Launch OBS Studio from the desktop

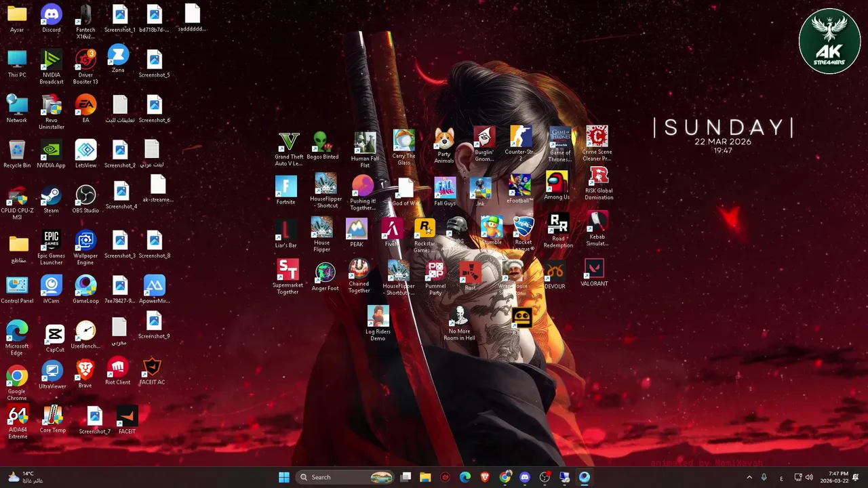[x=85, y=199]
